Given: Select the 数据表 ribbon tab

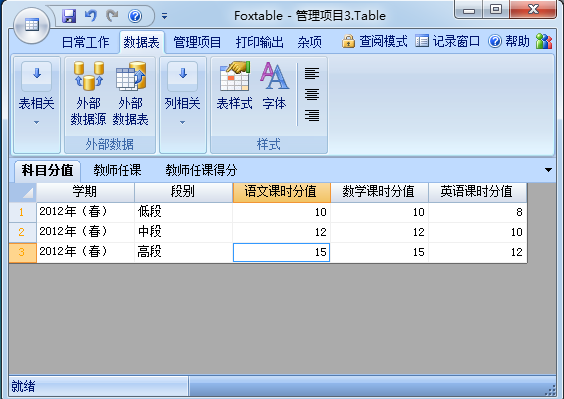Looking at the screenshot, I should [x=141, y=42].
